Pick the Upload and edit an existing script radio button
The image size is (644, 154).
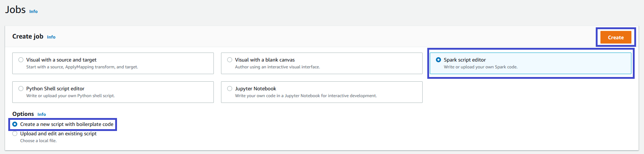(x=15, y=133)
